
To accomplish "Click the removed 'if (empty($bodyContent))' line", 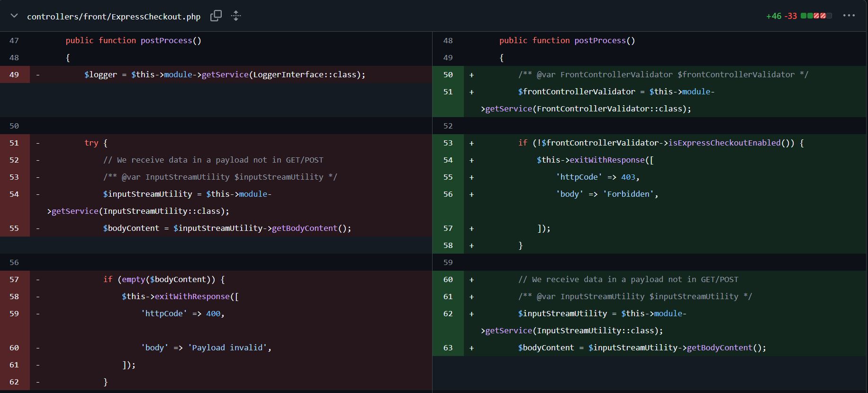I will click(164, 279).
